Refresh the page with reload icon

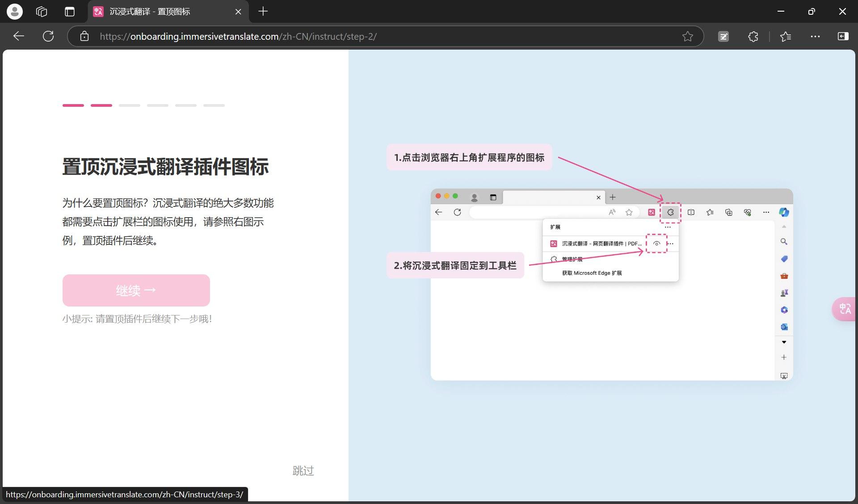point(48,36)
